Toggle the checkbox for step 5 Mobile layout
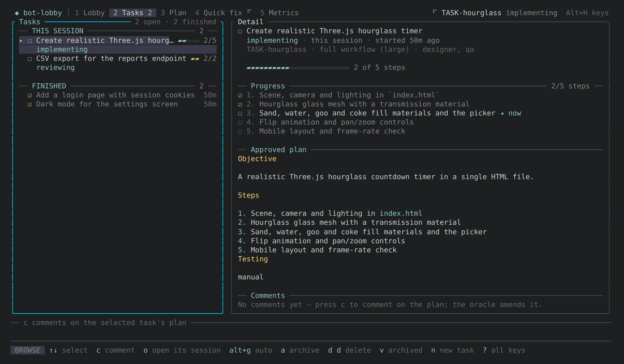Viewport: 624px width, 364px height. click(240, 132)
